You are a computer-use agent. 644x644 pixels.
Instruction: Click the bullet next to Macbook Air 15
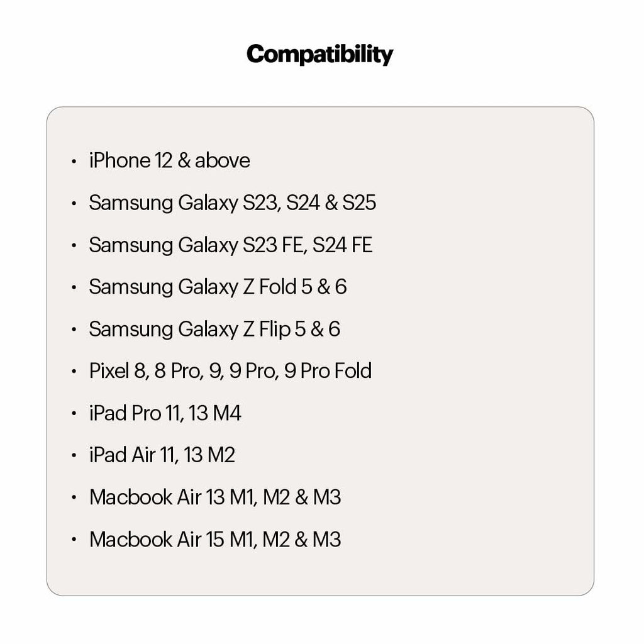tap(74, 540)
